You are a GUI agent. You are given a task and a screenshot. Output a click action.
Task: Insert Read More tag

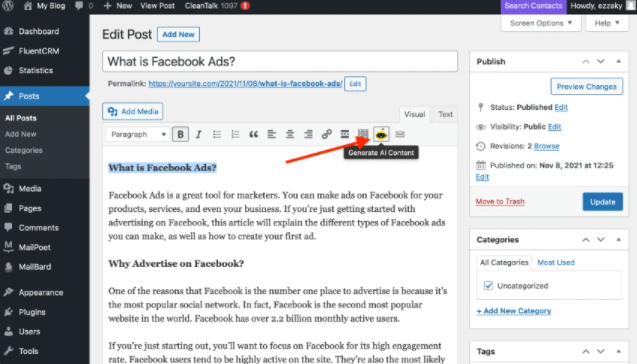tap(345, 134)
